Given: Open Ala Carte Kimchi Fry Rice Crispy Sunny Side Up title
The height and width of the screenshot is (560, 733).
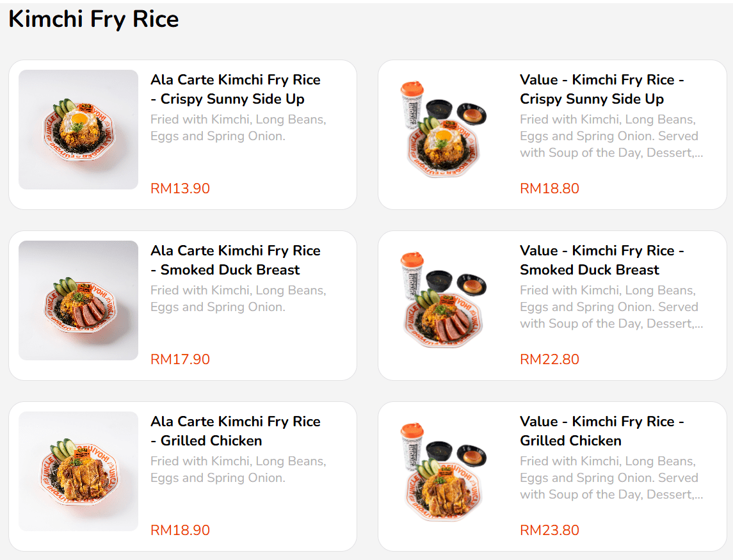Looking at the screenshot, I should (x=235, y=90).
